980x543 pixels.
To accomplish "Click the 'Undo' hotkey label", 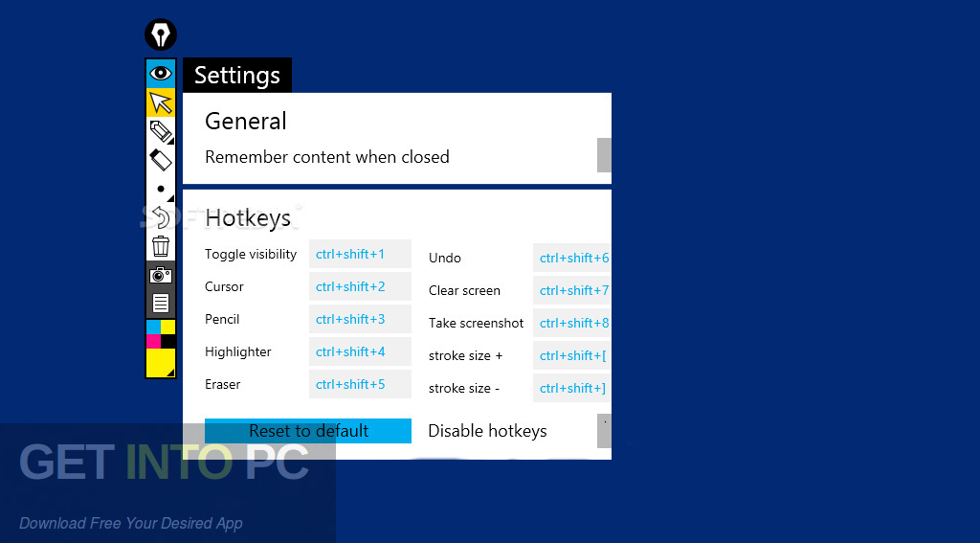I will [x=445, y=258].
